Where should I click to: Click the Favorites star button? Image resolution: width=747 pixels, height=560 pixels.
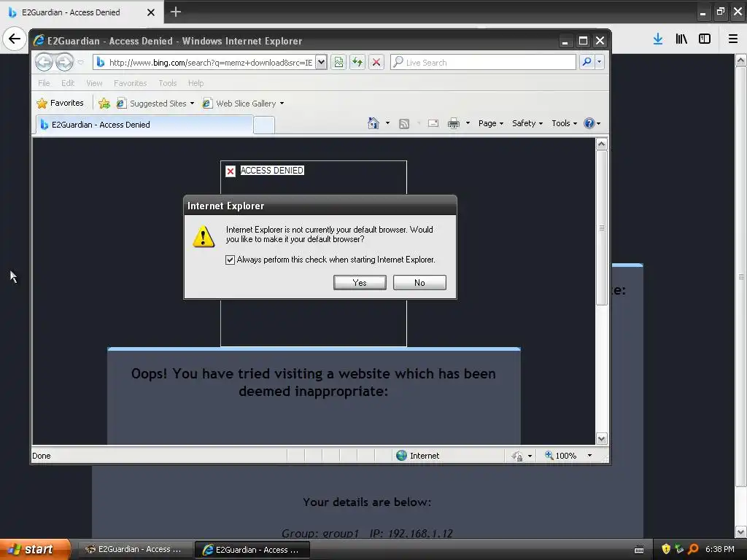(x=60, y=103)
